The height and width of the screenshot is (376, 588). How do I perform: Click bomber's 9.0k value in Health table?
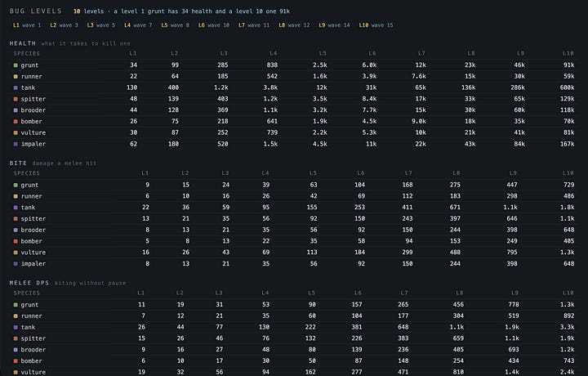[x=418, y=122]
